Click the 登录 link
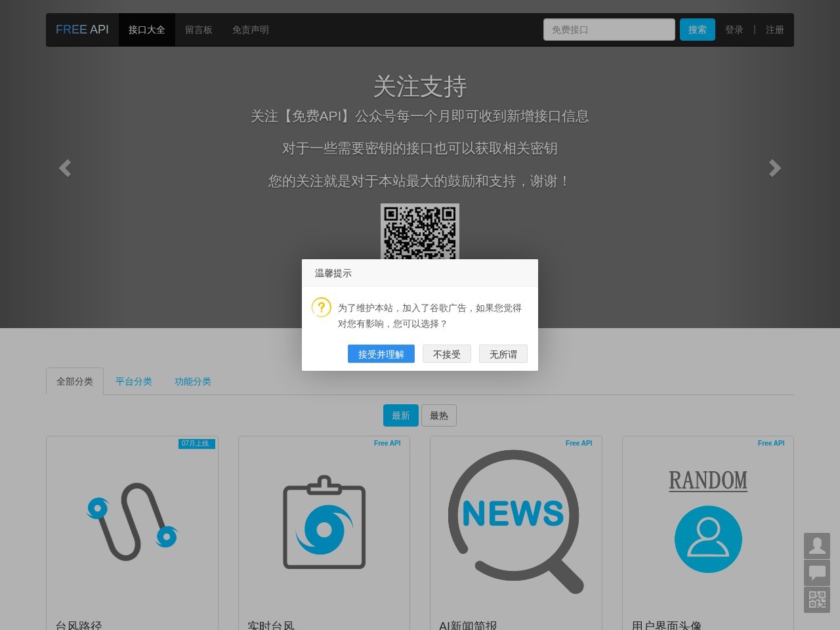Viewport: 840px width, 630px height. (734, 30)
